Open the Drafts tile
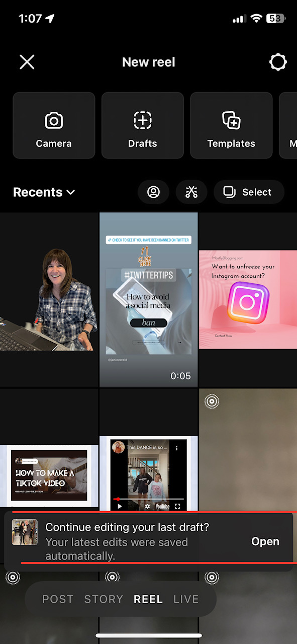 (x=143, y=125)
